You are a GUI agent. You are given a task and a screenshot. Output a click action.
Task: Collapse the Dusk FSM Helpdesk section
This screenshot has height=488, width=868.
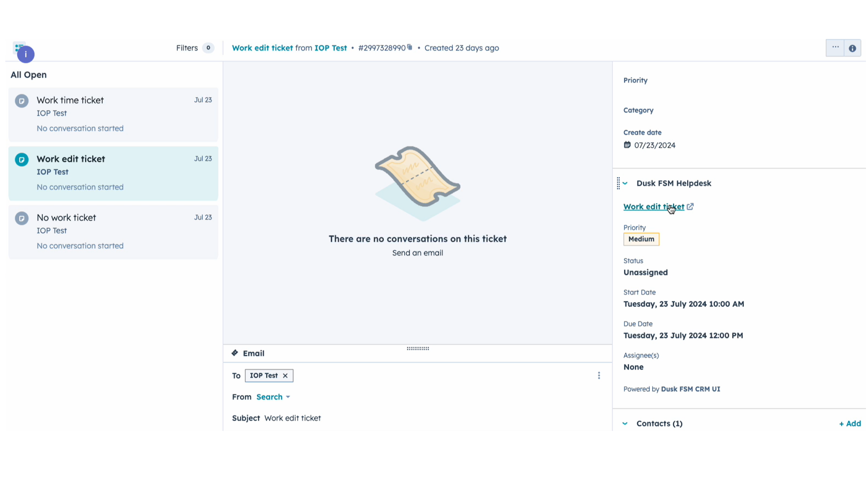tap(625, 183)
